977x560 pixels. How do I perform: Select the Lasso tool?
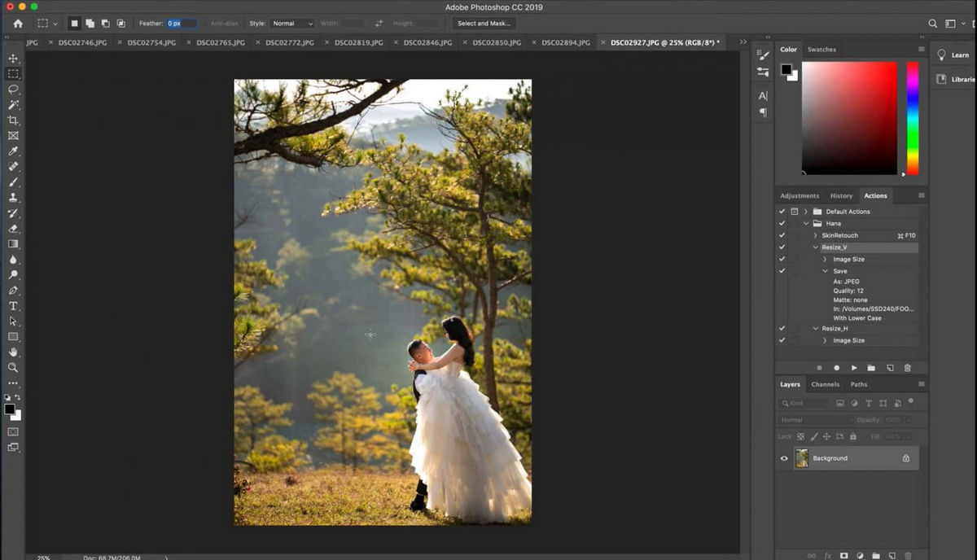13,89
